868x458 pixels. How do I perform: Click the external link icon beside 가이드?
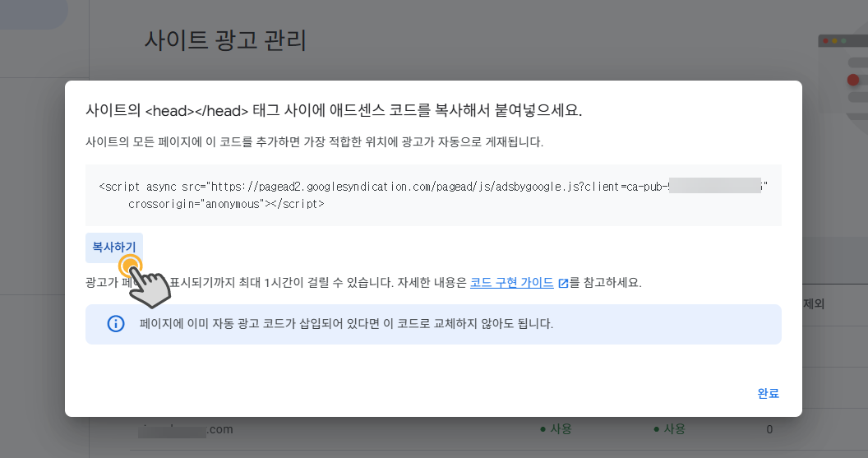point(563,284)
